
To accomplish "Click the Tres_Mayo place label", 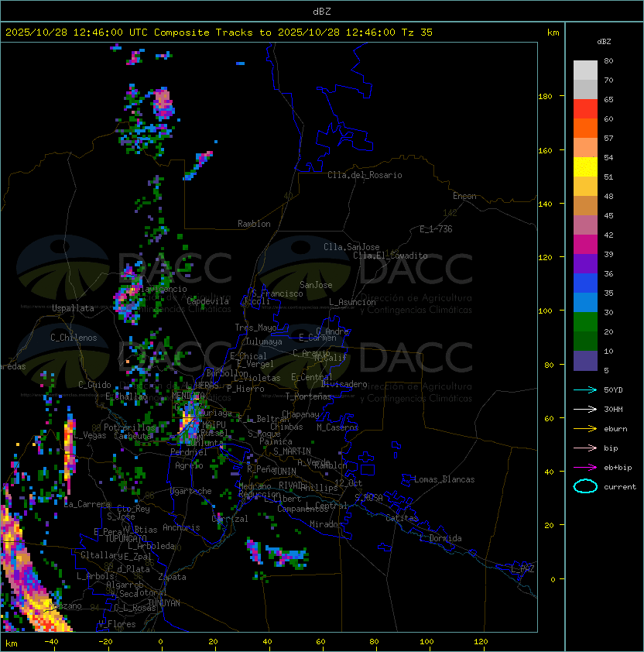I will (255, 328).
